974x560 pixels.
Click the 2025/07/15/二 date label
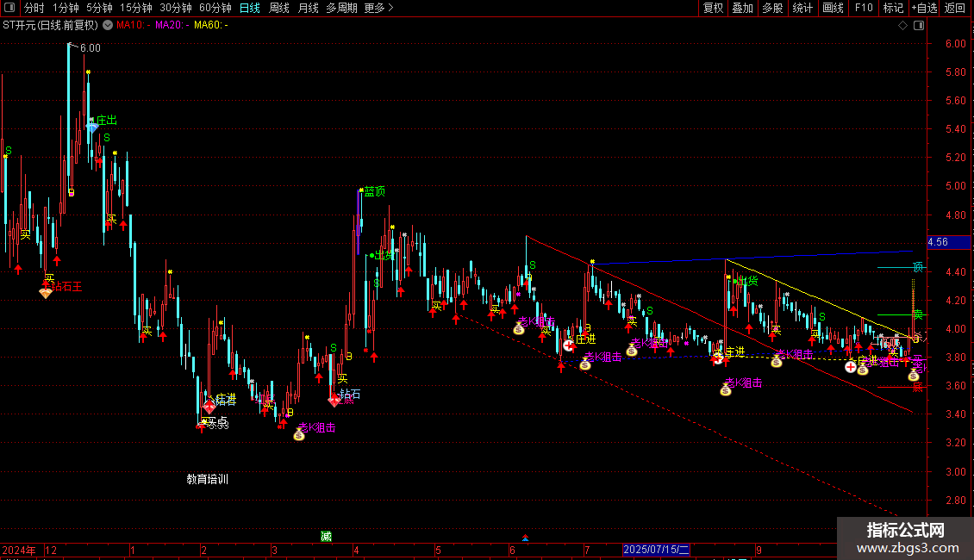tap(656, 550)
